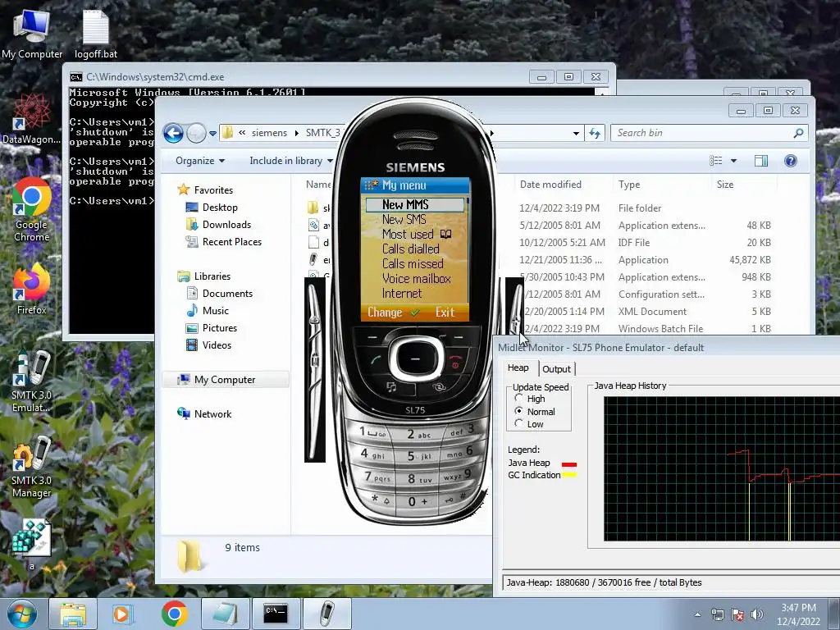Click the Action Center flag tray icon
This screenshot has height=630, width=840.
737,614
